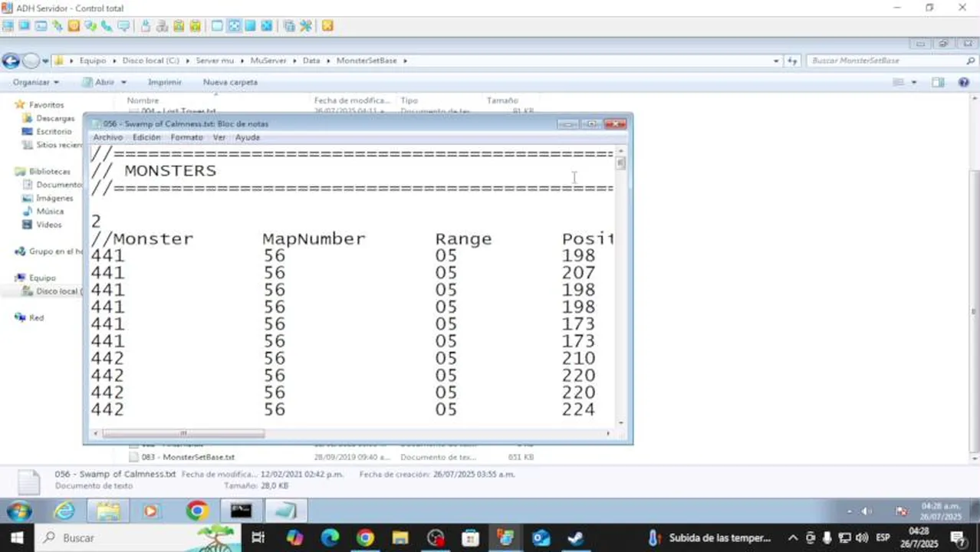
Task: Click Nueva carpeta button
Action: (x=230, y=82)
